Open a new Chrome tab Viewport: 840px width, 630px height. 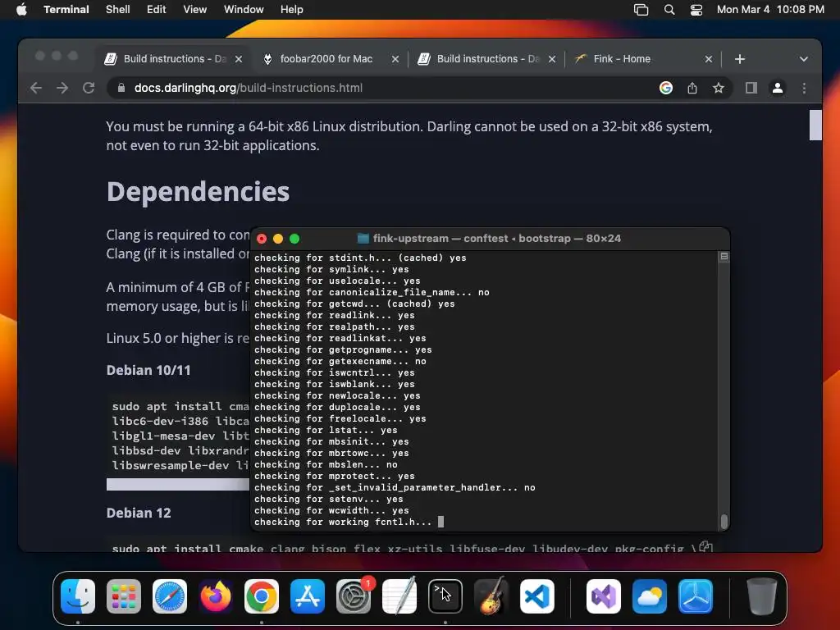(740, 59)
